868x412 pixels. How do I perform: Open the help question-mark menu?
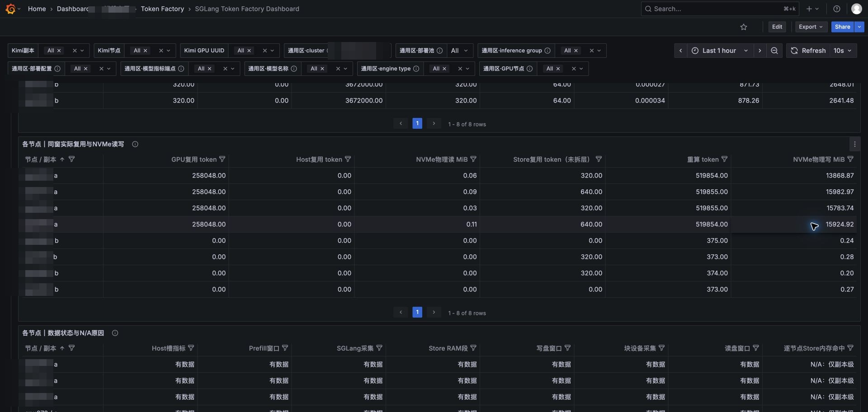(836, 9)
